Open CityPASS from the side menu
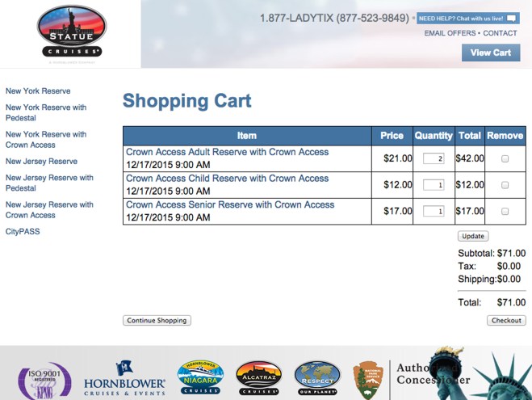Screen dimensions: 532x400 (x=23, y=232)
